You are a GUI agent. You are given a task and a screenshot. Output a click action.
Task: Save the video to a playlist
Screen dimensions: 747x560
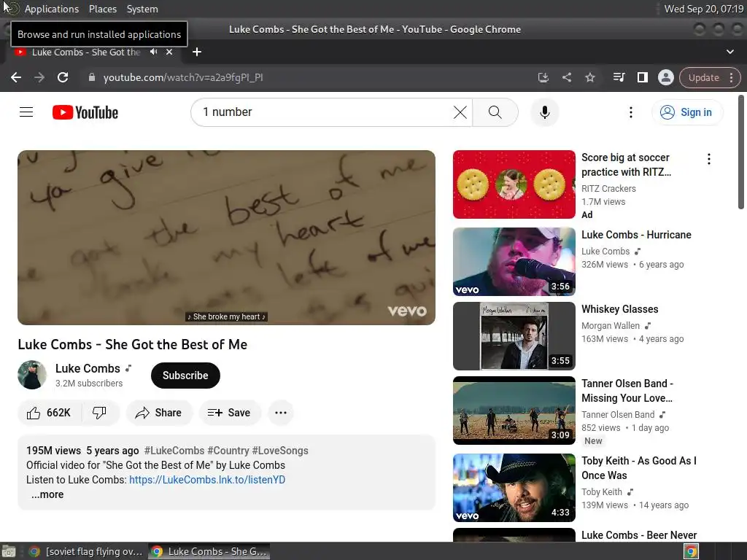click(230, 413)
